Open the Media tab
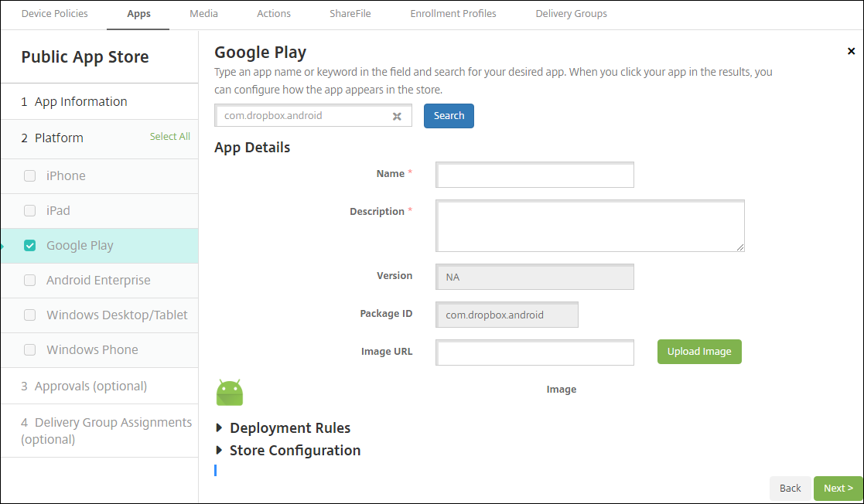Image resolution: width=864 pixels, height=504 pixels. click(x=203, y=14)
